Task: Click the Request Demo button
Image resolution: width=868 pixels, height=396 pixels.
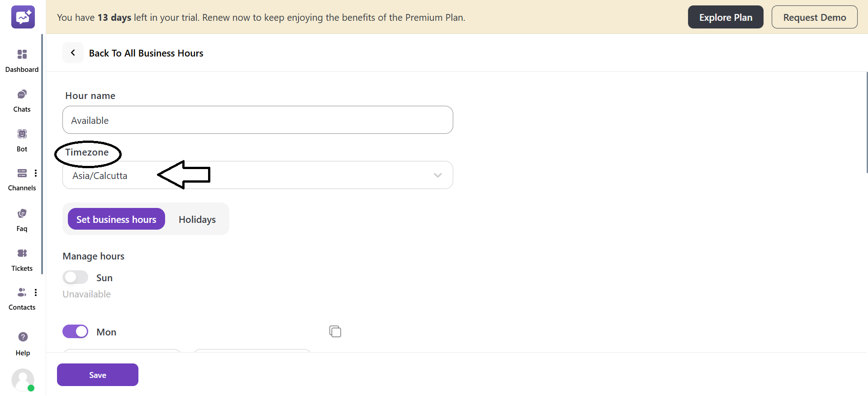Action: [x=814, y=17]
